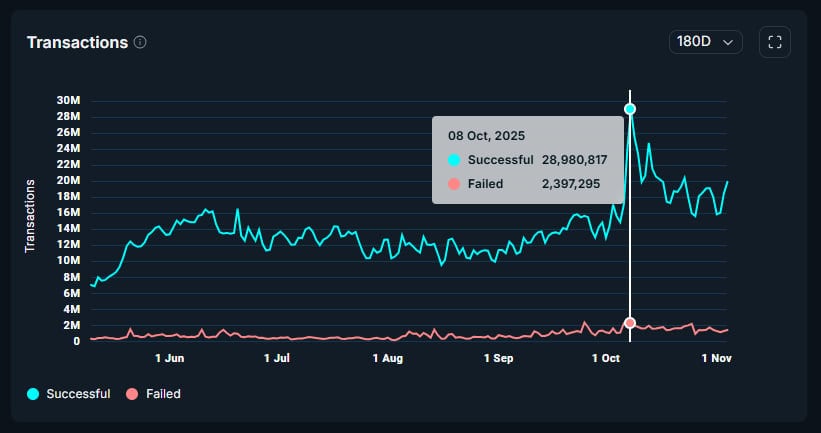Click the 1 Aug x-axis label
The image size is (821, 433).
387,357
